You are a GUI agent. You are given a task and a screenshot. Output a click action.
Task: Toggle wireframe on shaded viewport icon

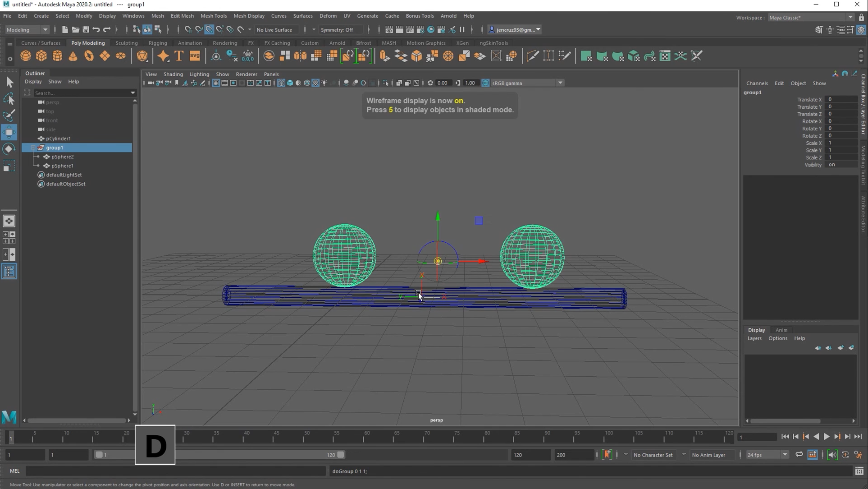[307, 83]
